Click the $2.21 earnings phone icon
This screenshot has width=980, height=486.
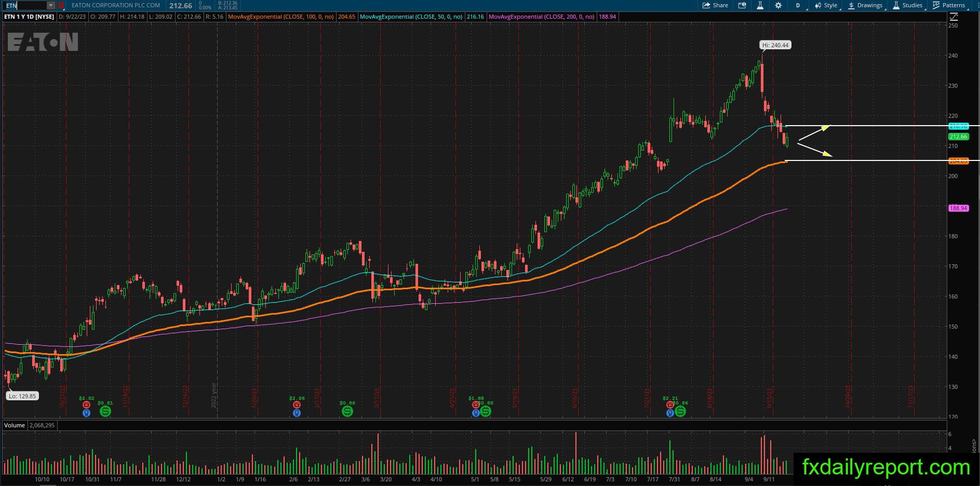(x=670, y=405)
